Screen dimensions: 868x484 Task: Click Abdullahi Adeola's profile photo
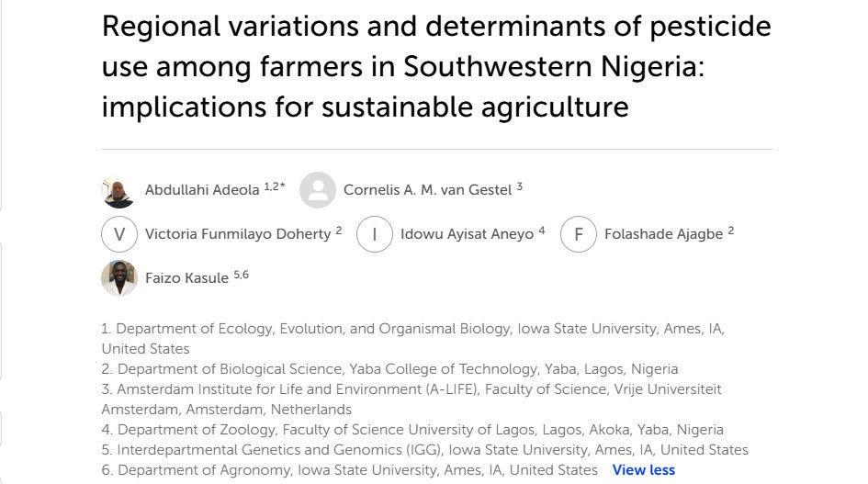tap(119, 190)
